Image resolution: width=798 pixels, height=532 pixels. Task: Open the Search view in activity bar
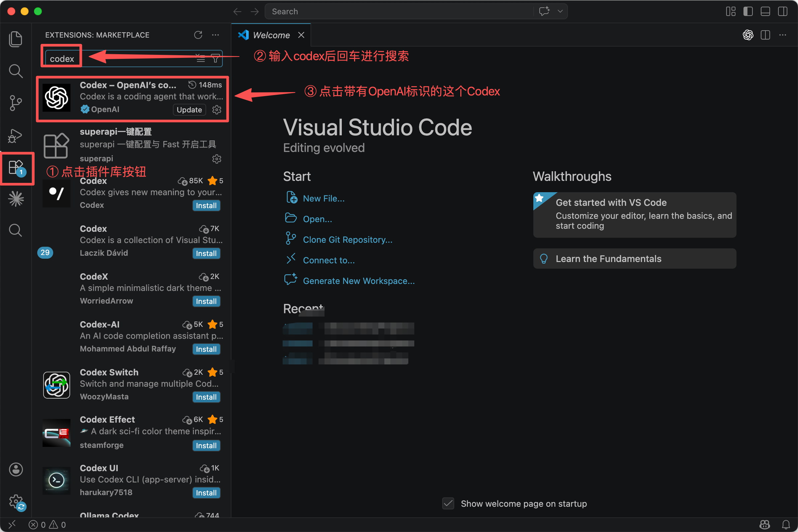(x=16, y=71)
